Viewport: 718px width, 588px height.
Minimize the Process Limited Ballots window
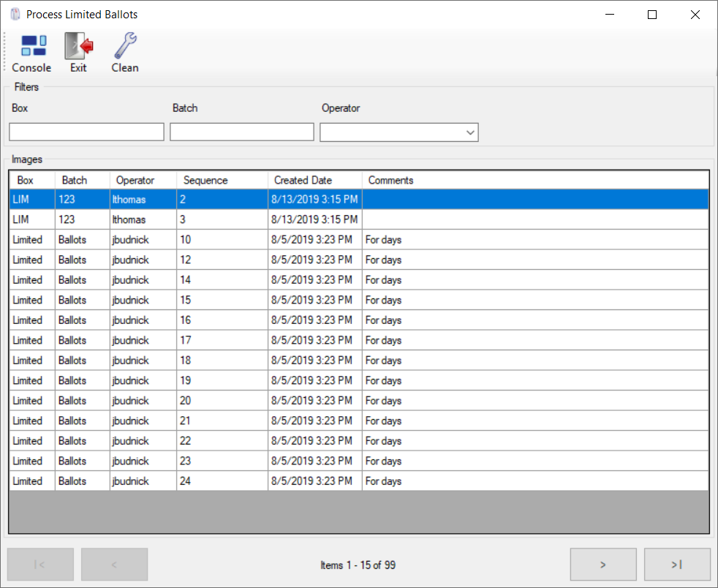tap(610, 15)
